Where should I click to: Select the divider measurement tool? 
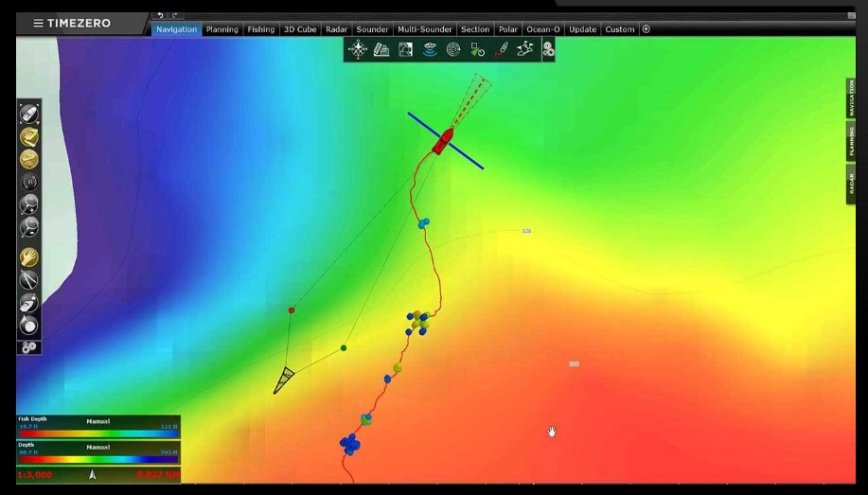29,279
